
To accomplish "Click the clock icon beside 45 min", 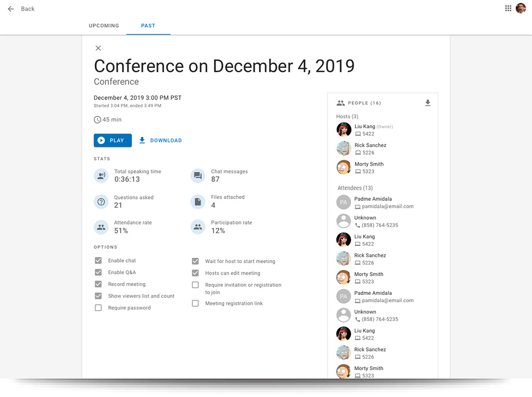I will (98, 120).
